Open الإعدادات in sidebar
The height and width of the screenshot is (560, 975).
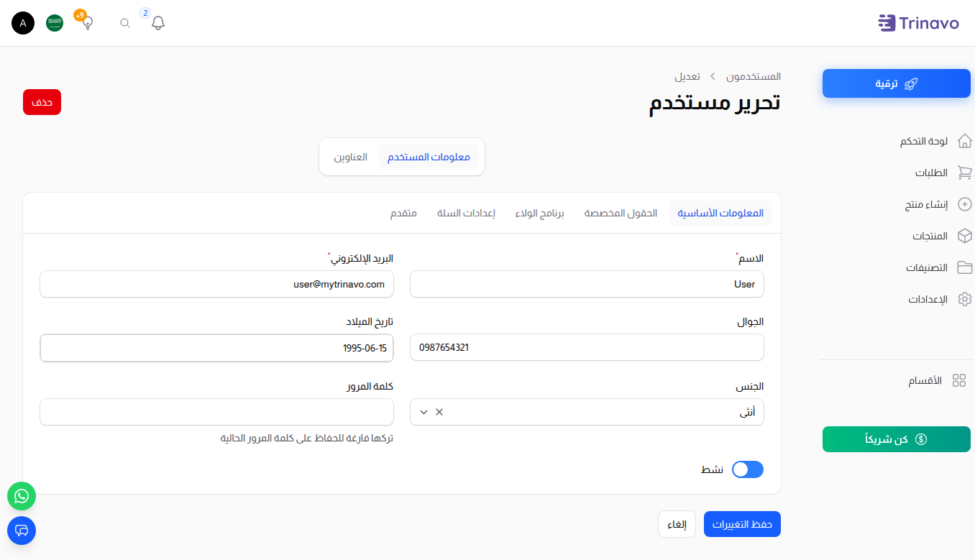point(928,299)
